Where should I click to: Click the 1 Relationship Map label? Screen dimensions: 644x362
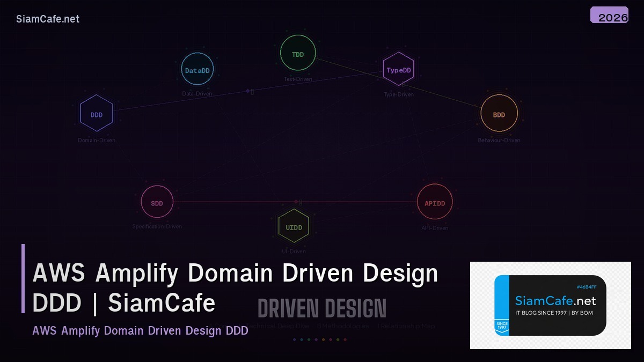(x=406, y=326)
